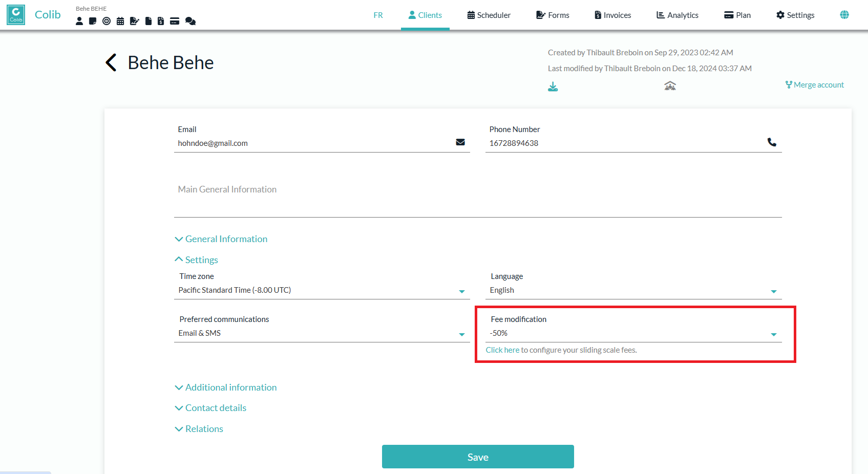Click the Colib logo icon
868x474 pixels.
[16, 15]
